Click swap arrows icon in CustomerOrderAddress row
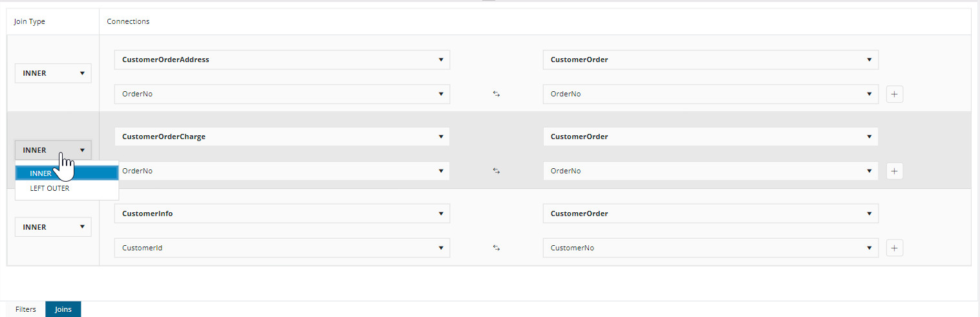 coord(496,94)
